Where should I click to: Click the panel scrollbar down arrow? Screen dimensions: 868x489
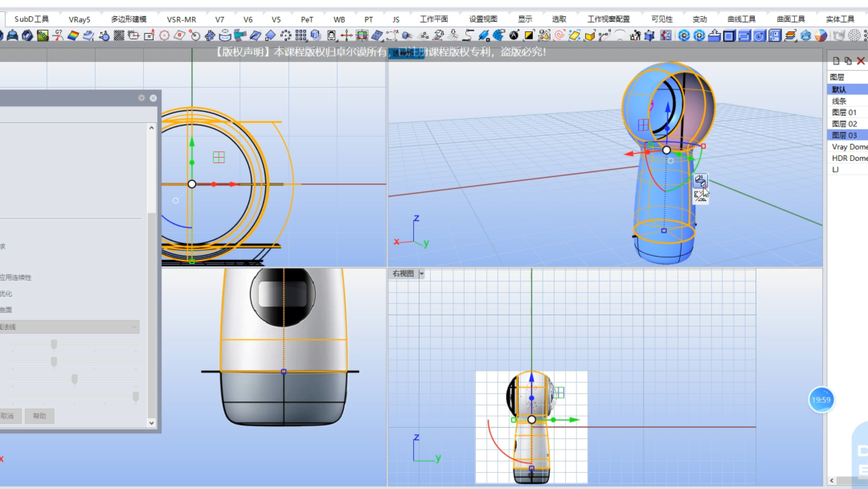coord(152,422)
